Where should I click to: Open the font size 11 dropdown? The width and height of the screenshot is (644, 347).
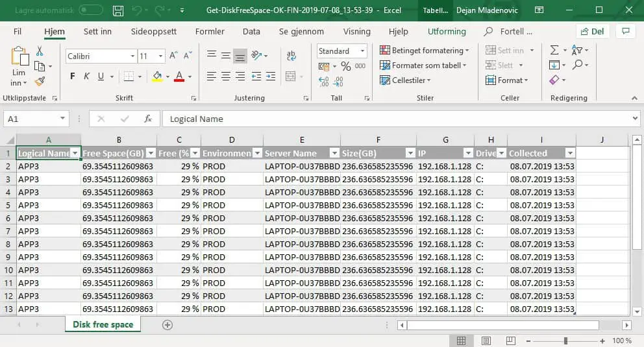160,56
